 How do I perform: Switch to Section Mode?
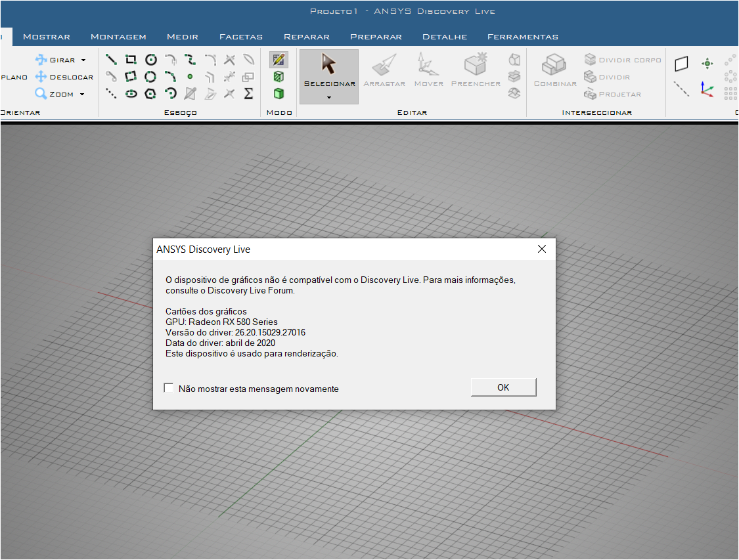click(x=279, y=76)
